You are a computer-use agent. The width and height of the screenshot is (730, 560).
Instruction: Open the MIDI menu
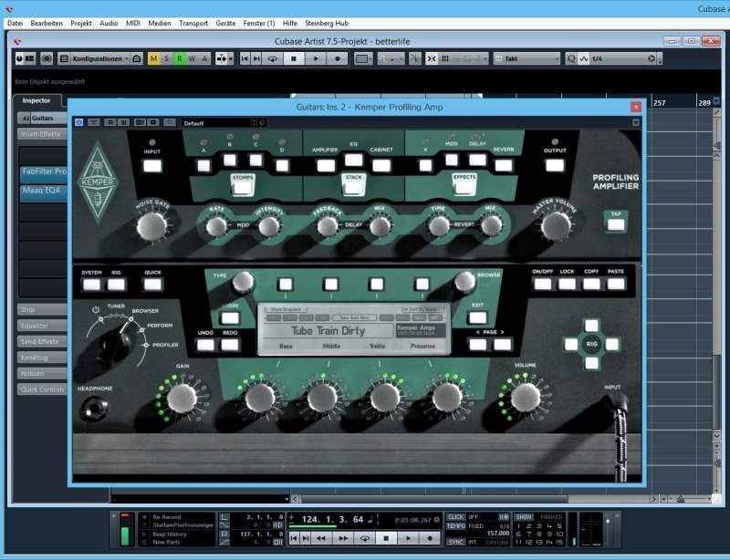pyautogui.click(x=133, y=23)
